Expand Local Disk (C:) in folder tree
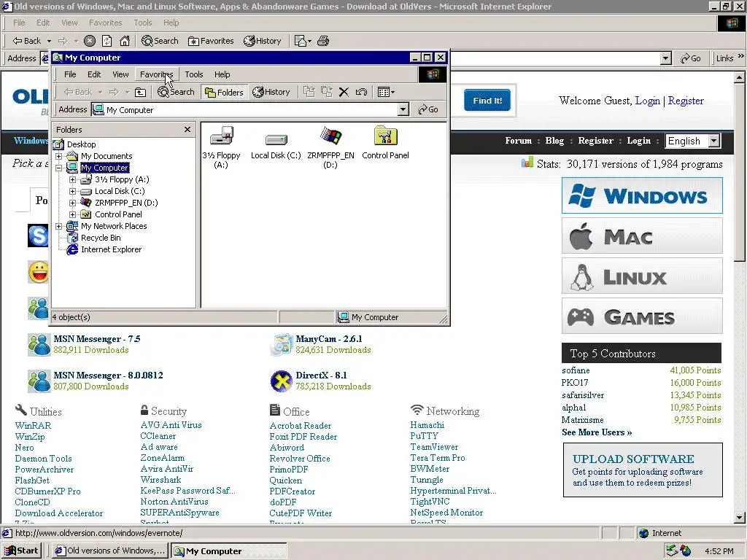The image size is (747, 560). (72, 191)
